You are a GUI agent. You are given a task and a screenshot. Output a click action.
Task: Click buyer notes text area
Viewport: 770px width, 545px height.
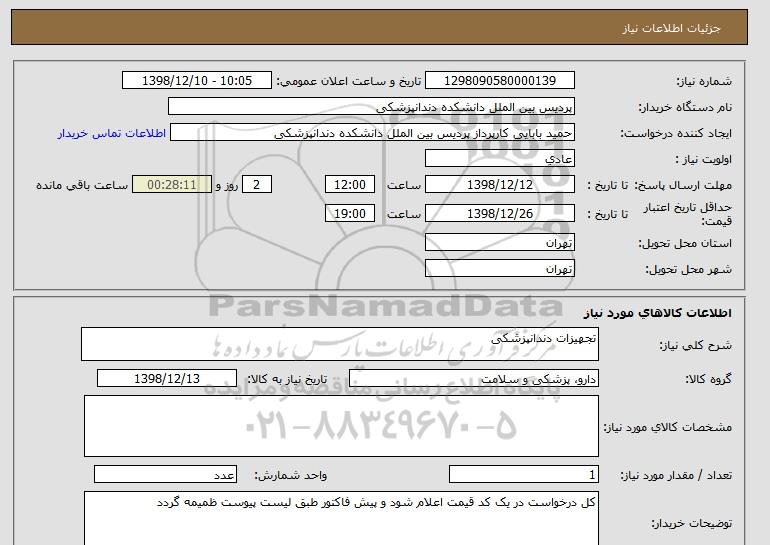(341, 518)
